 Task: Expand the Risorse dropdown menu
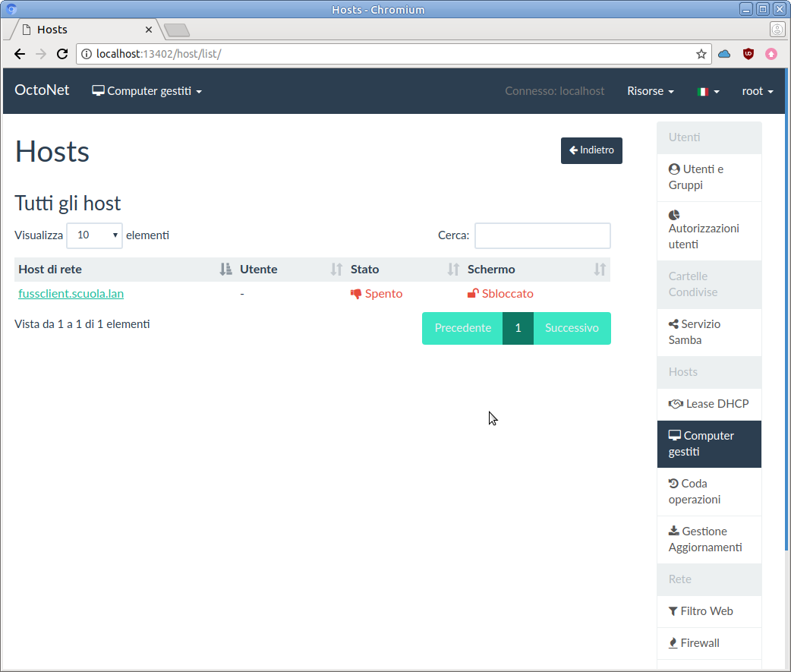point(651,91)
